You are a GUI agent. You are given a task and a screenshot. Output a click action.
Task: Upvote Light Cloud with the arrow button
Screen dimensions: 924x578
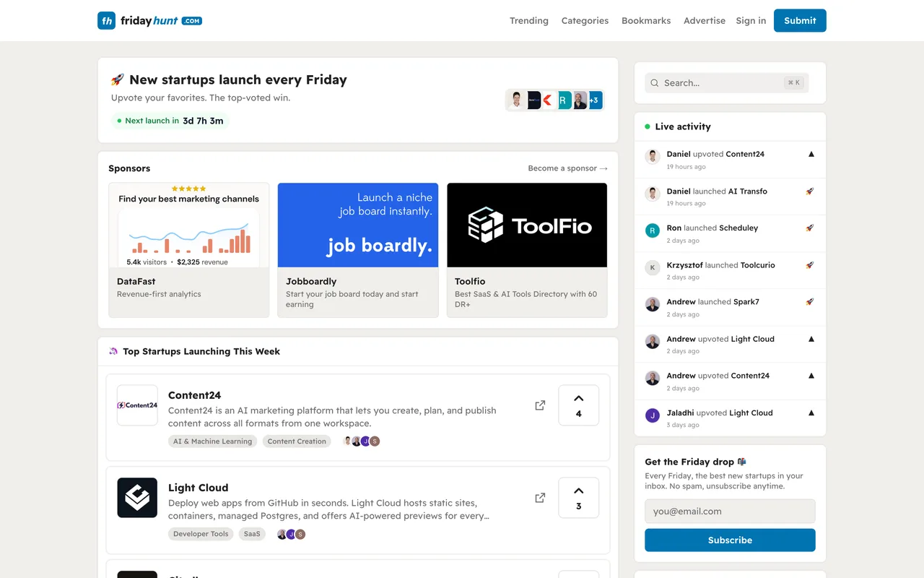click(579, 498)
